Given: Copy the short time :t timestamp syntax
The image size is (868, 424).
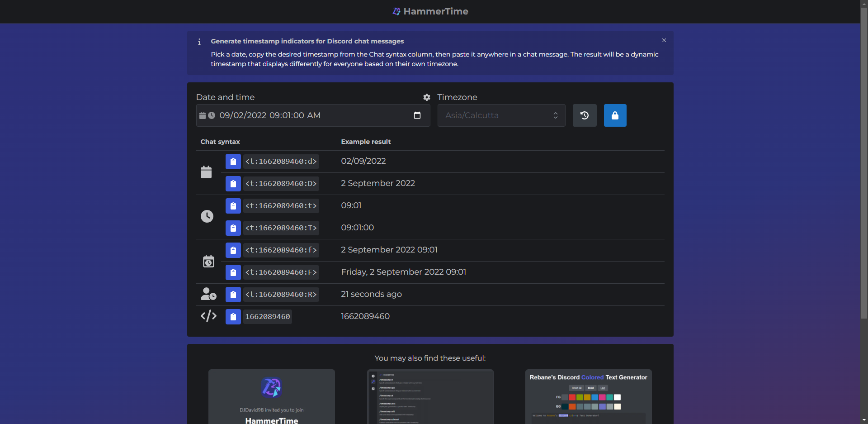Looking at the screenshot, I should click(x=233, y=206).
